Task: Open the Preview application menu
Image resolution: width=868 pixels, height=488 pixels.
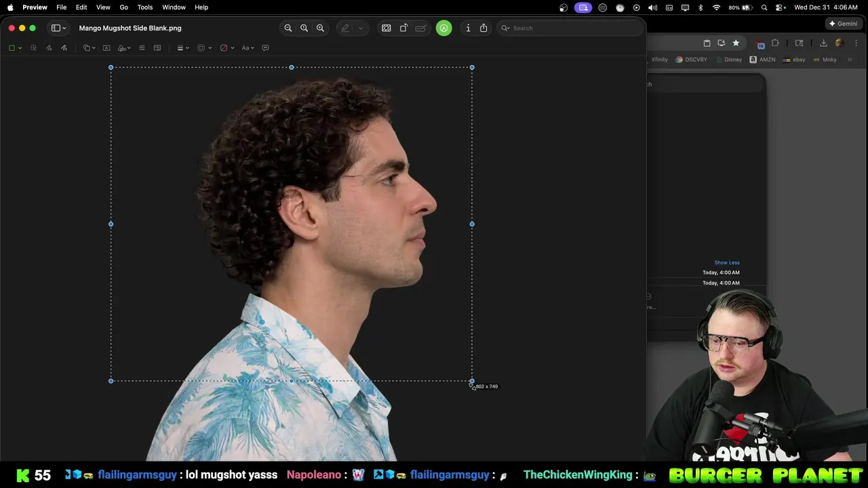Action: point(35,7)
